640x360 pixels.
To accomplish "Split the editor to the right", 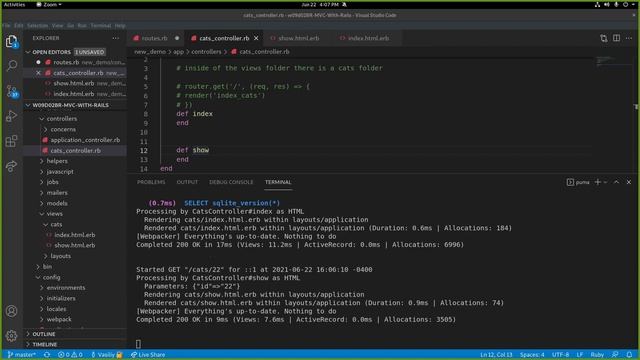I will coord(616,38).
